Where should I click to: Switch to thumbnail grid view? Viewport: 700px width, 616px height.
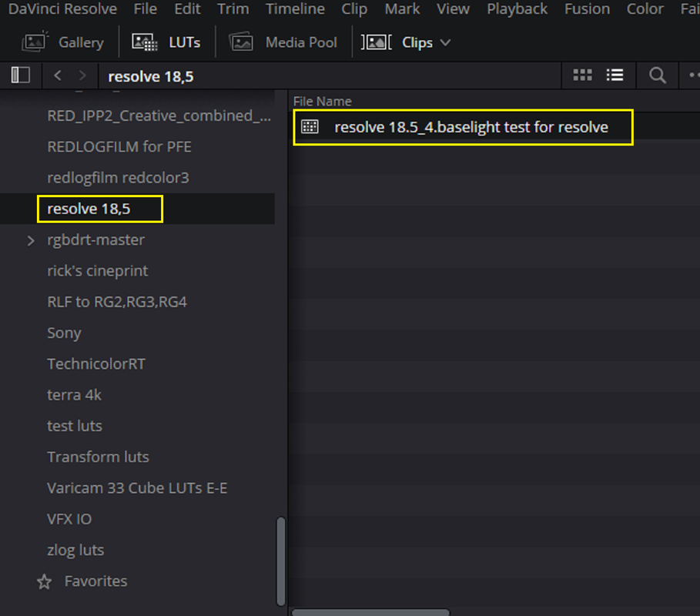pyautogui.click(x=583, y=75)
